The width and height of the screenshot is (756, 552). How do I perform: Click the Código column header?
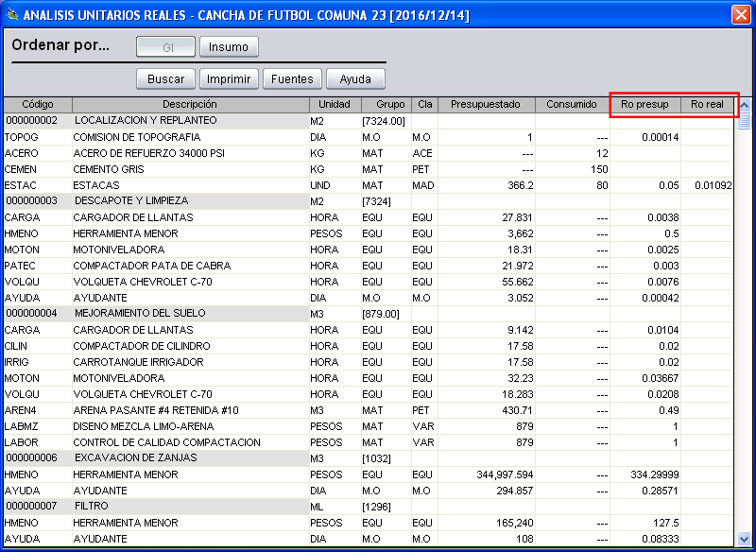38,104
